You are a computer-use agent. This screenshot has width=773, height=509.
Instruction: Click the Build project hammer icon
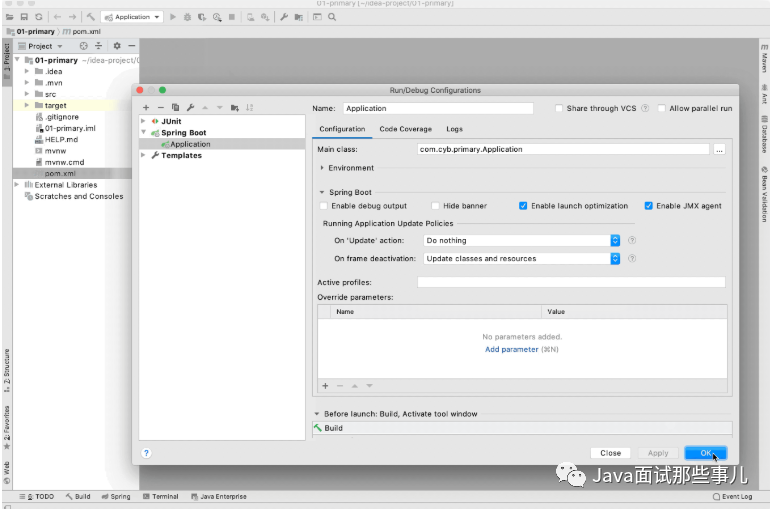(91, 17)
